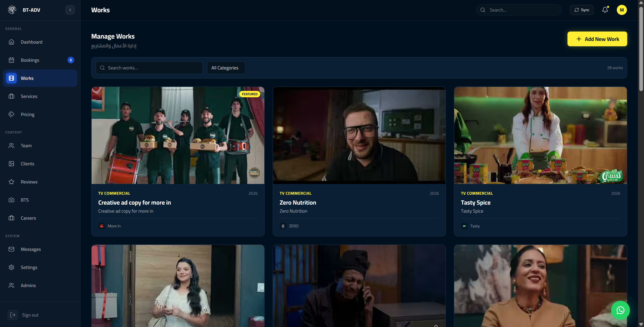Open the Careers briefcase icon
The image size is (644, 327).
click(x=12, y=218)
